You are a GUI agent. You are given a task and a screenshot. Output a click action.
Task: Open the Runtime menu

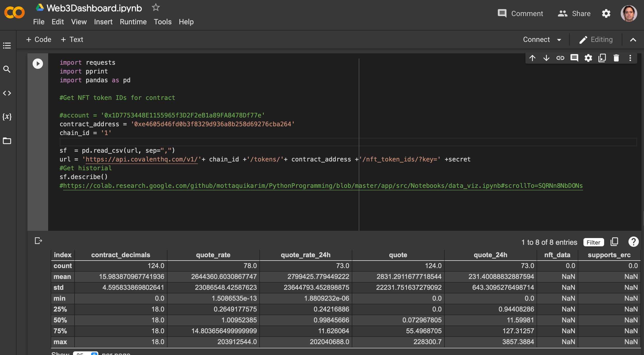pos(133,22)
